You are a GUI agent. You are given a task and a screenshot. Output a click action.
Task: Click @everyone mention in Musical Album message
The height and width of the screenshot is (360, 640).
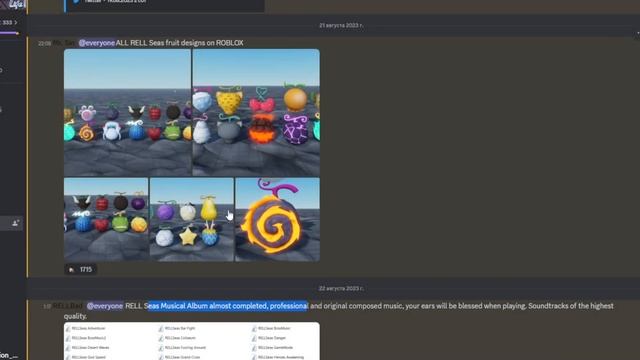pyautogui.click(x=105, y=306)
